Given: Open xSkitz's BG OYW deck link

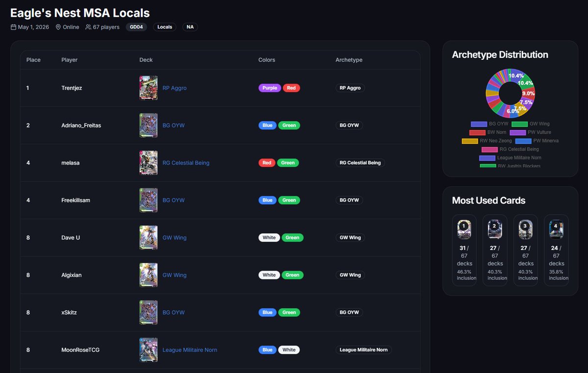Looking at the screenshot, I should click(173, 313).
